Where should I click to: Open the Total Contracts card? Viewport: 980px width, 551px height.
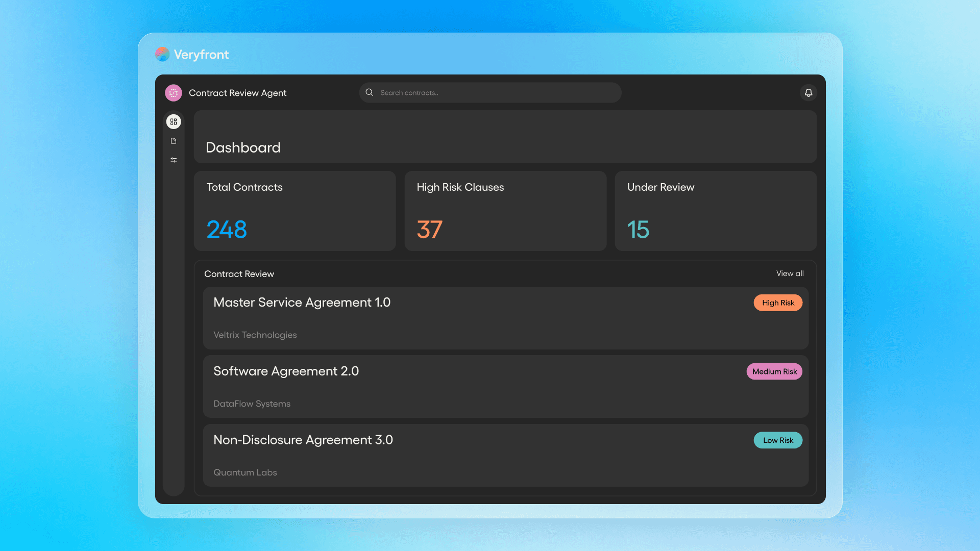pyautogui.click(x=295, y=211)
